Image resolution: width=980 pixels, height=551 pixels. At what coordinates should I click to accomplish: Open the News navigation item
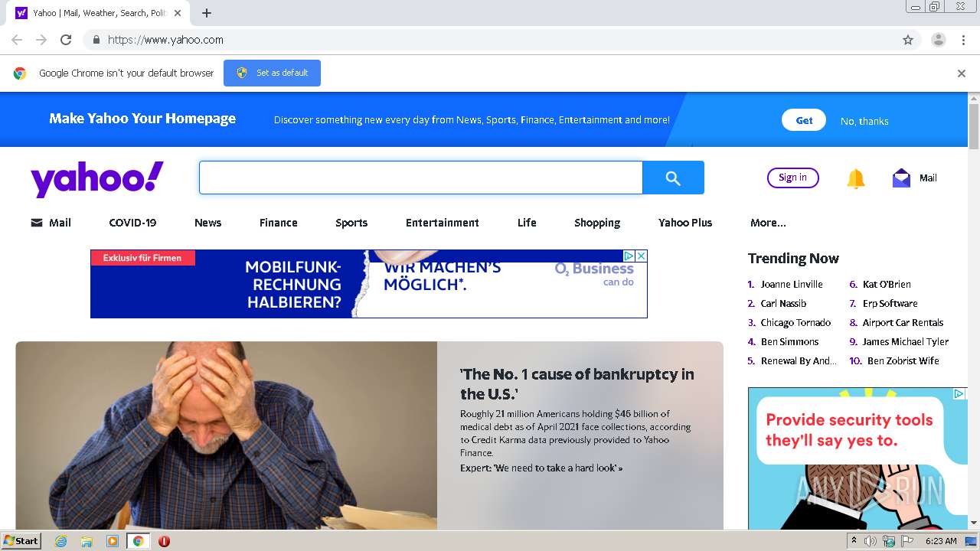(207, 223)
